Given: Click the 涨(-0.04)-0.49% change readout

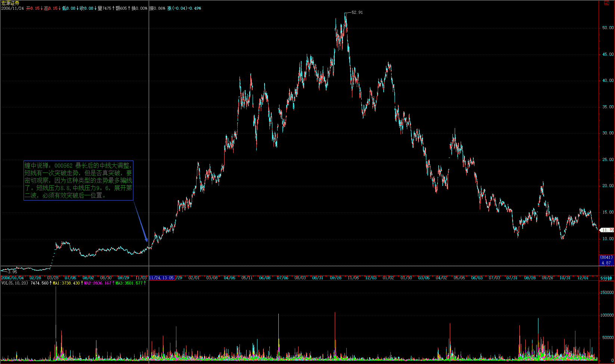Looking at the screenshot, I should [x=184, y=8].
